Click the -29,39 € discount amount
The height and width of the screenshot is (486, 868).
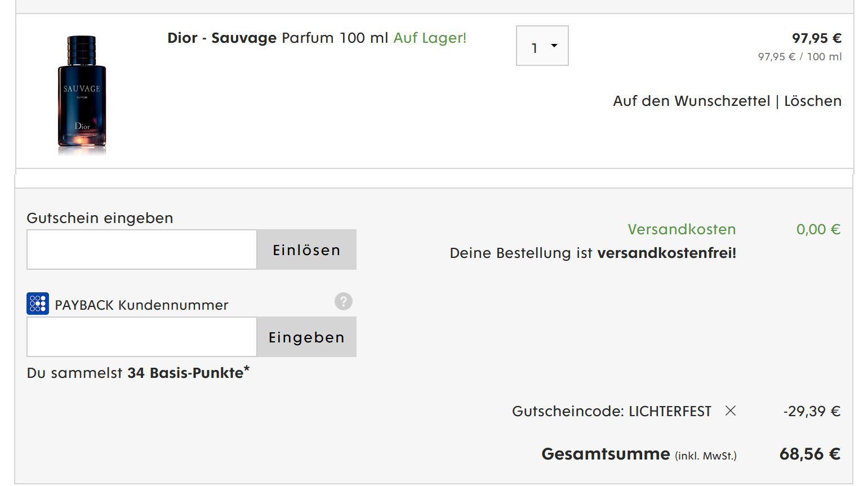point(811,412)
